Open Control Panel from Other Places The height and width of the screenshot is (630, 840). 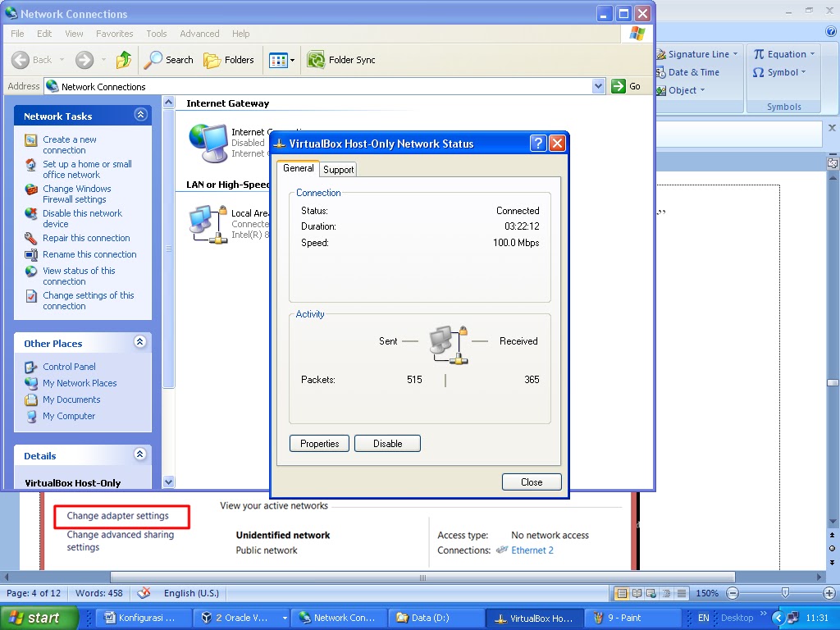pyautogui.click(x=69, y=367)
